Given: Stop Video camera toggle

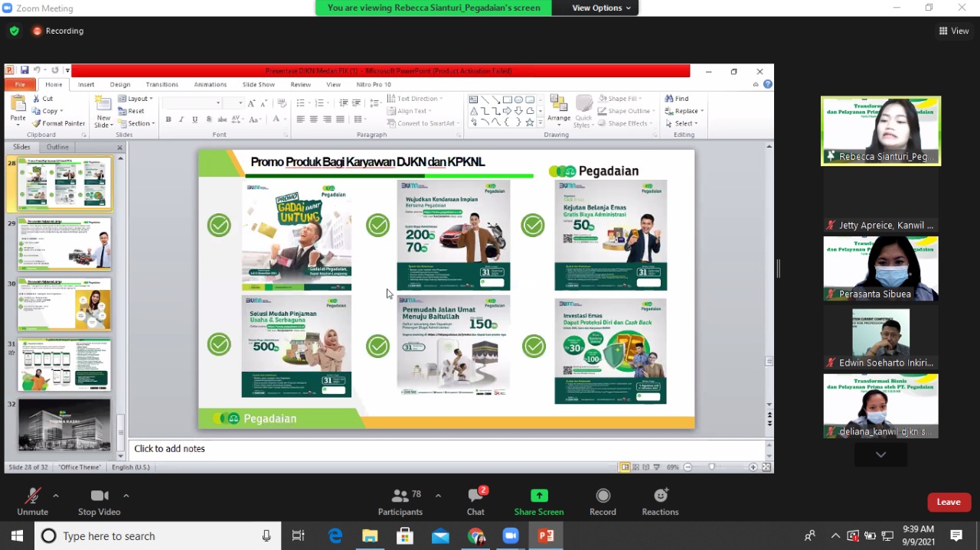Looking at the screenshot, I should click(99, 501).
